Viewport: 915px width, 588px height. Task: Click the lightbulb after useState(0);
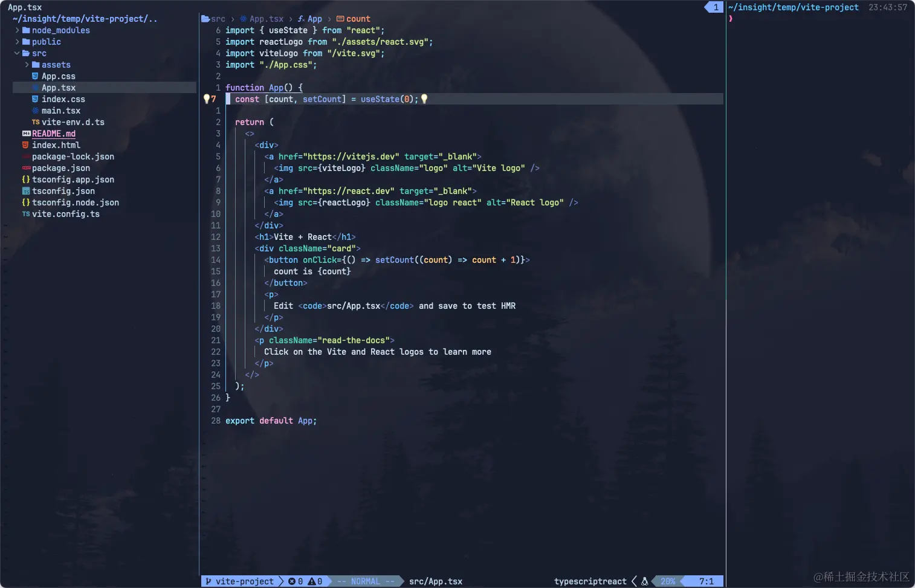tap(424, 99)
